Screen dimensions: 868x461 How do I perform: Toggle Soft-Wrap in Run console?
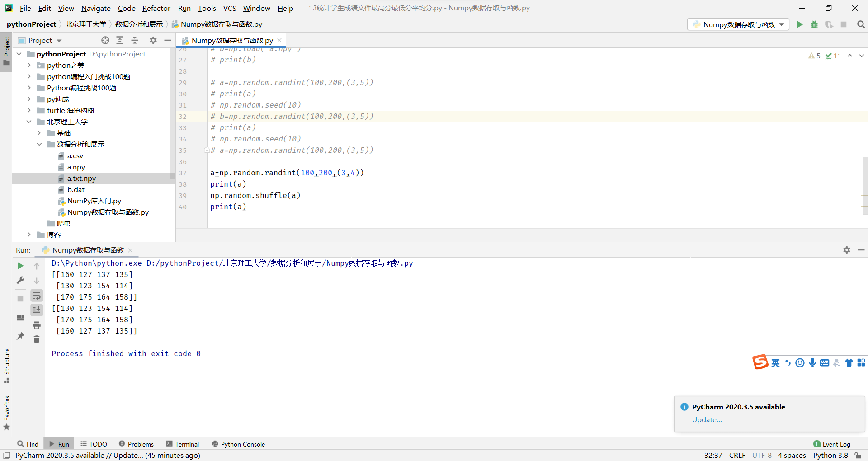point(37,296)
